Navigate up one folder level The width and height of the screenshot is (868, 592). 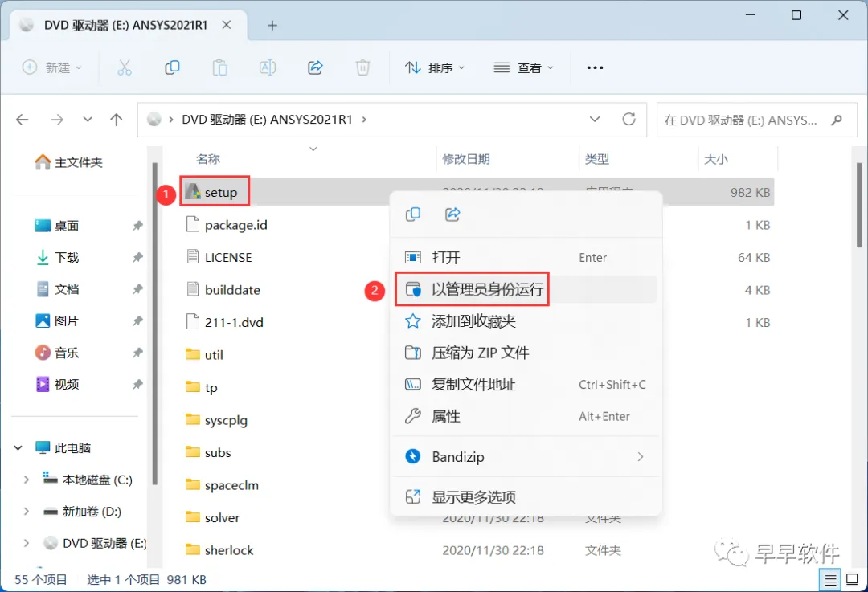point(117,120)
